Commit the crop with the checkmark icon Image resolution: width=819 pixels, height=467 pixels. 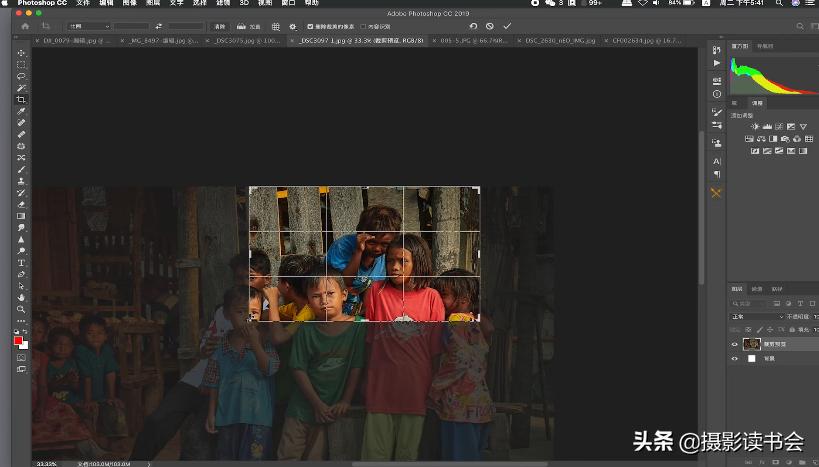click(x=507, y=26)
